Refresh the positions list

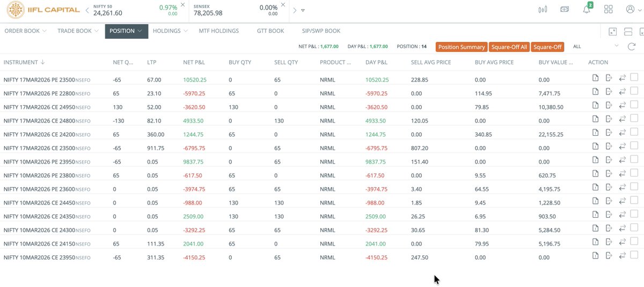click(x=632, y=47)
